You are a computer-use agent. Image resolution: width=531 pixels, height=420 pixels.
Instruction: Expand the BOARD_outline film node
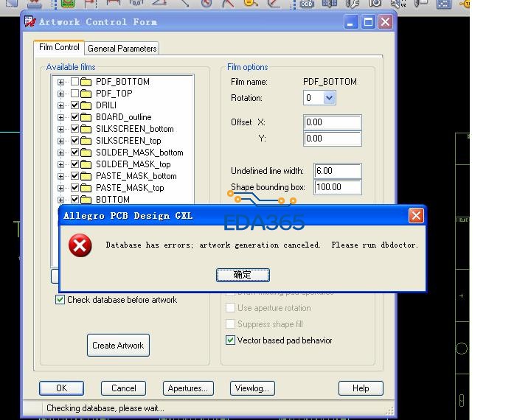tap(60, 117)
